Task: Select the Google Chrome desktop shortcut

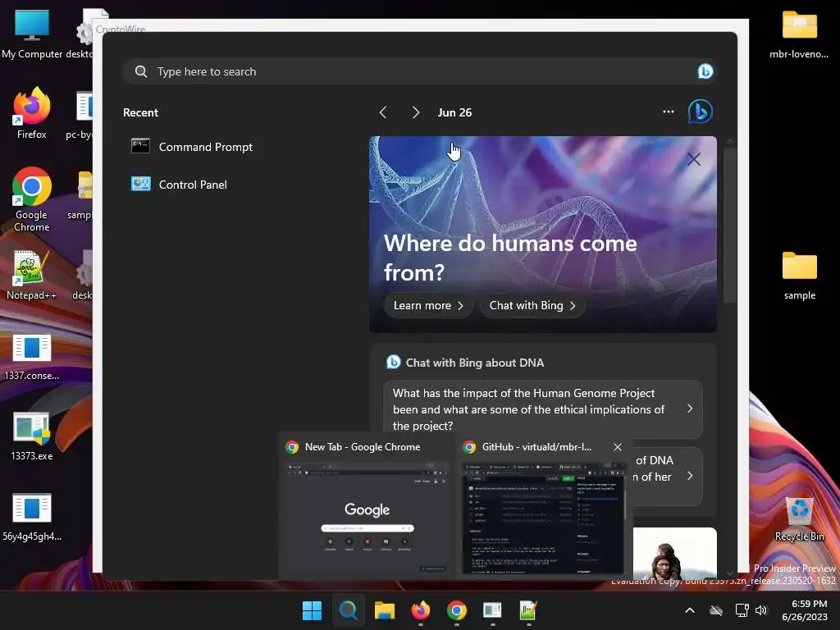Action: (x=32, y=199)
